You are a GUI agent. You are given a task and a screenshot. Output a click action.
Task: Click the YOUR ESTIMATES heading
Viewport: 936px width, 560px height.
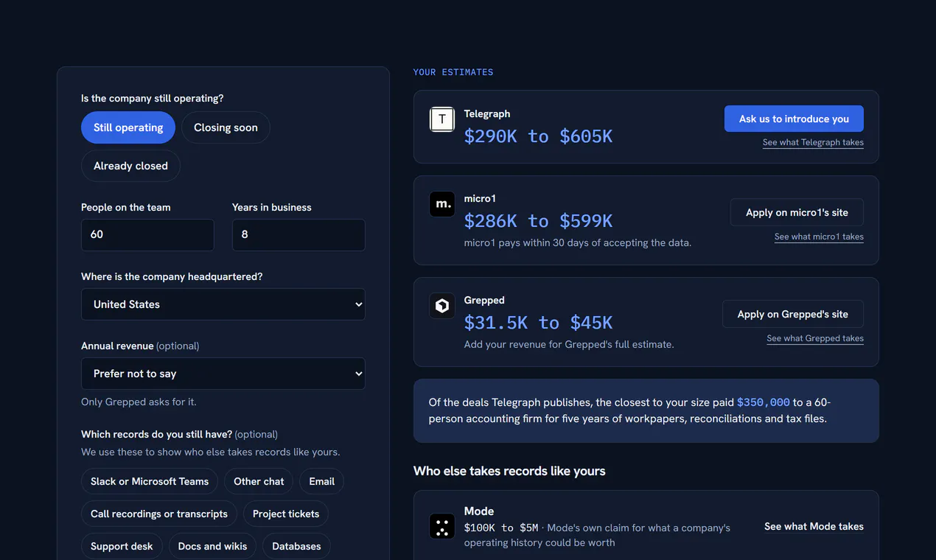tap(453, 72)
